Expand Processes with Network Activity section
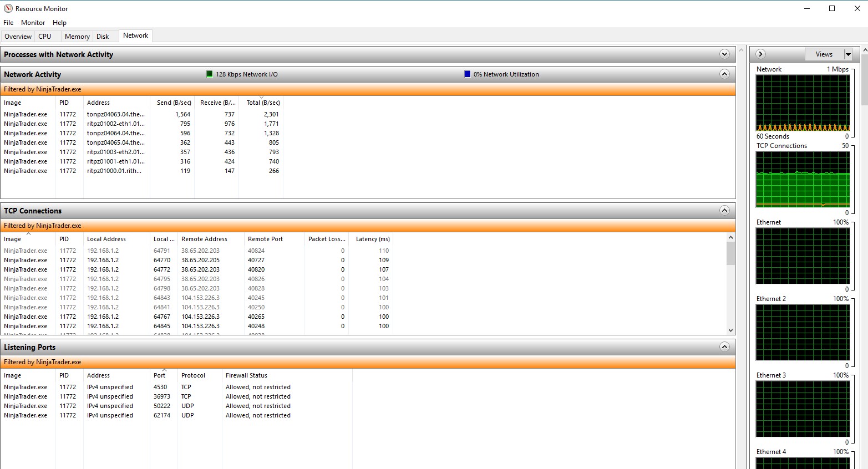The height and width of the screenshot is (469, 868). click(724, 54)
